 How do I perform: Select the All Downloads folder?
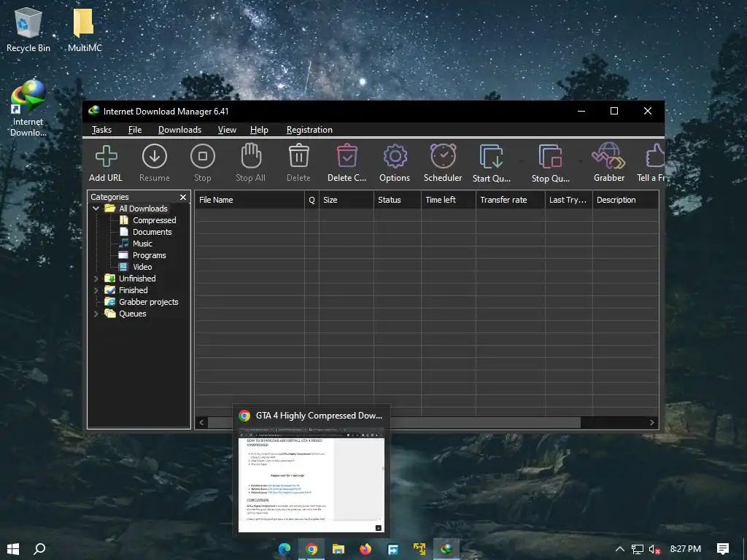coord(136,209)
